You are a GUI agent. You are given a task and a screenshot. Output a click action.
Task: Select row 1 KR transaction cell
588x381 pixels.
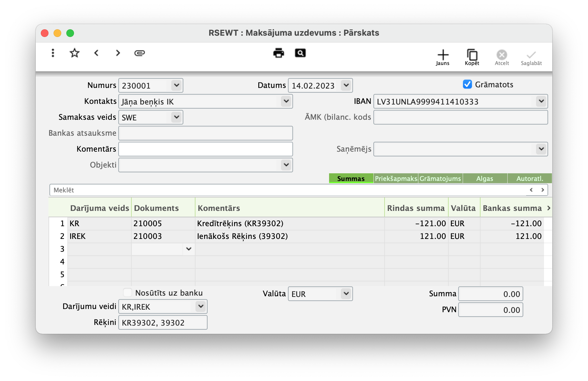[x=99, y=224]
